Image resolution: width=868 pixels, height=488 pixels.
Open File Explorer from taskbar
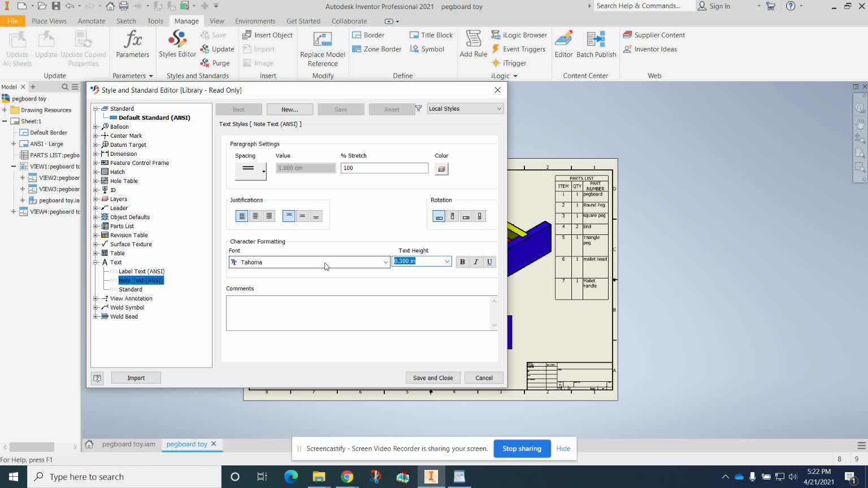click(x=319, y=477)
